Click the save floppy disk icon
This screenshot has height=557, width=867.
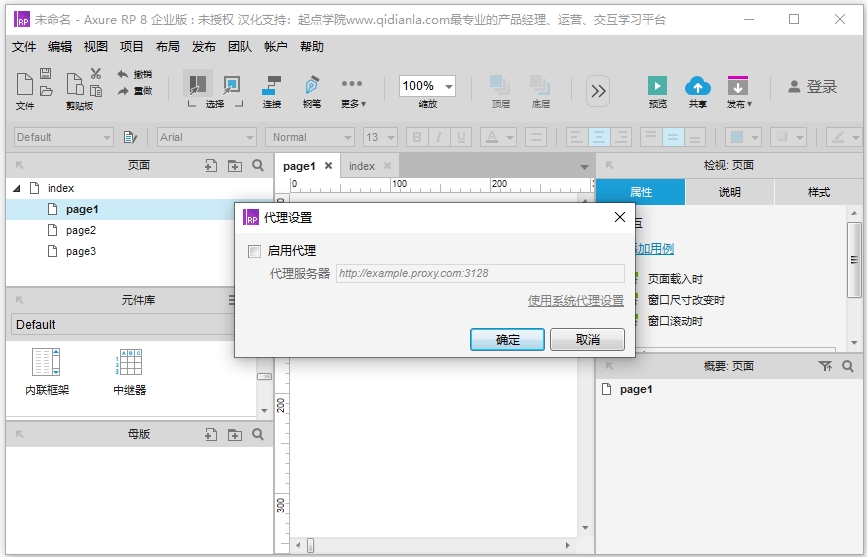pos(46,73)
